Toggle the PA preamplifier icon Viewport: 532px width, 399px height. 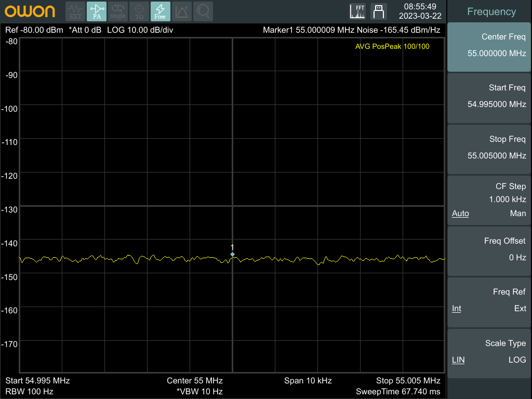97,11
